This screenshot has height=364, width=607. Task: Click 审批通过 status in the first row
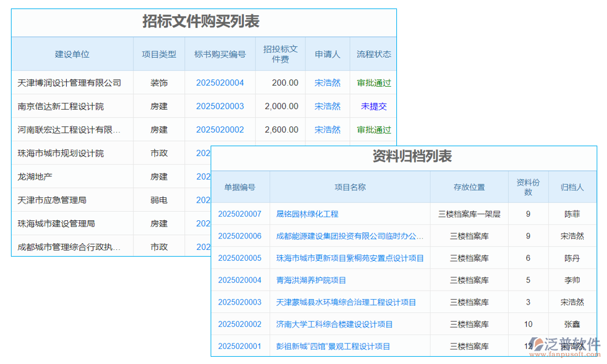[374, 83]
